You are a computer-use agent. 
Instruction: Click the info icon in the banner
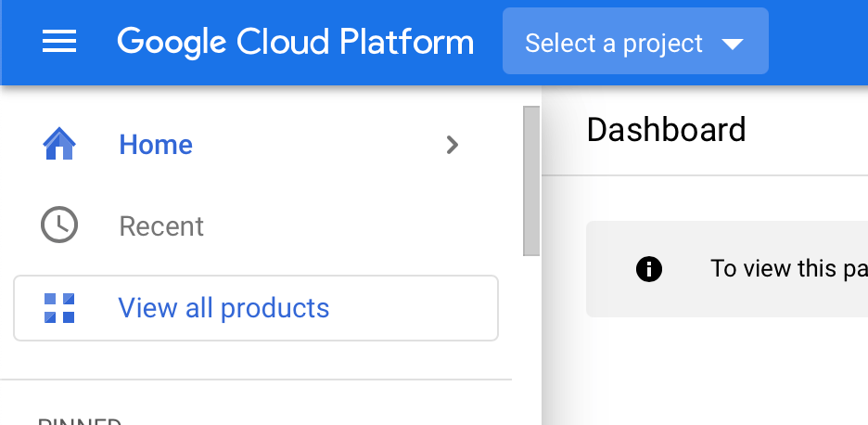[x=649, y=269]
